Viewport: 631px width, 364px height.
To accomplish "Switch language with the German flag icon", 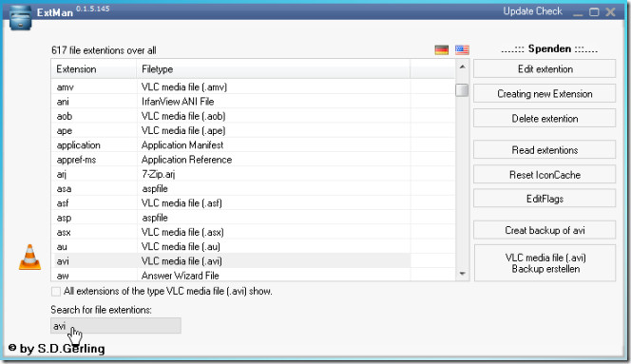I will (x=442, y=50).
